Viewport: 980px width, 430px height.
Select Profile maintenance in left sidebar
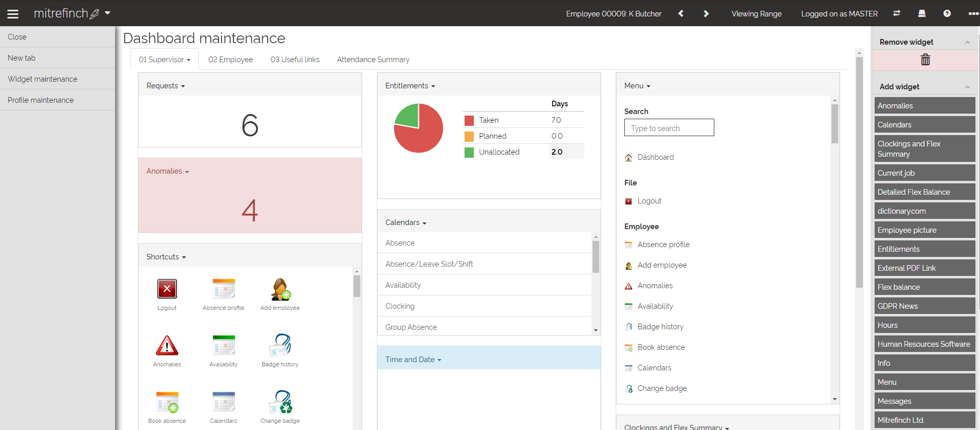point(58,100)
